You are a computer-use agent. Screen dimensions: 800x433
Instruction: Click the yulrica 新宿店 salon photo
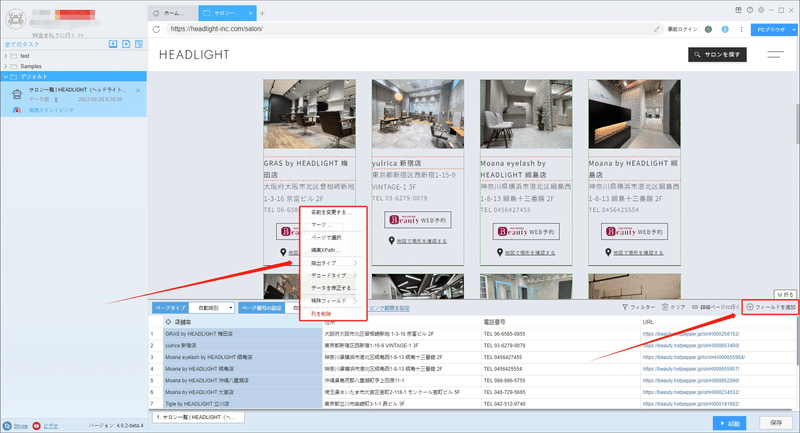[418, 114]
